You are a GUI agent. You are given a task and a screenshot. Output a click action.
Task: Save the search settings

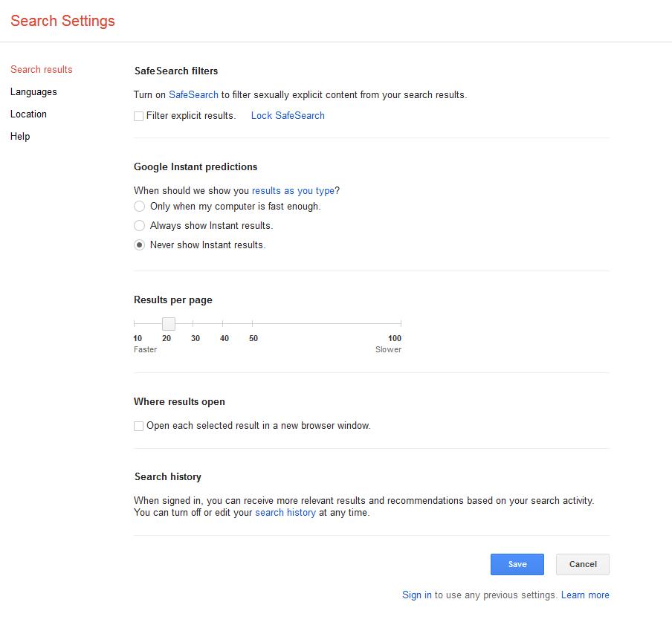(x=517, y=564)
